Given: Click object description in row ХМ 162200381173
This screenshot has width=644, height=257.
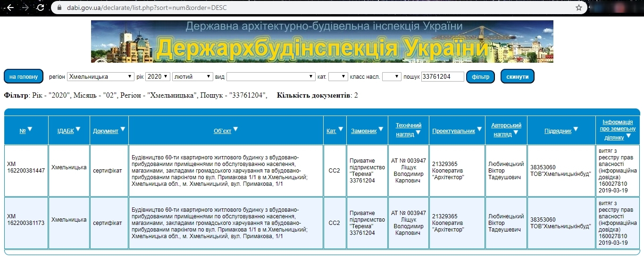Looking at the screenshot, I should pos(220,223).
